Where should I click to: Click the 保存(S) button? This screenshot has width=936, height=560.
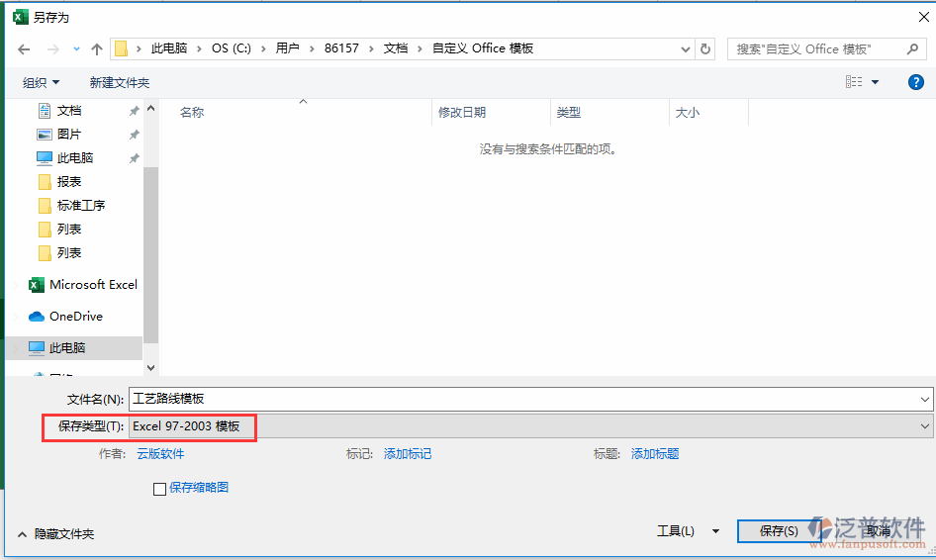tap(779, 531)
